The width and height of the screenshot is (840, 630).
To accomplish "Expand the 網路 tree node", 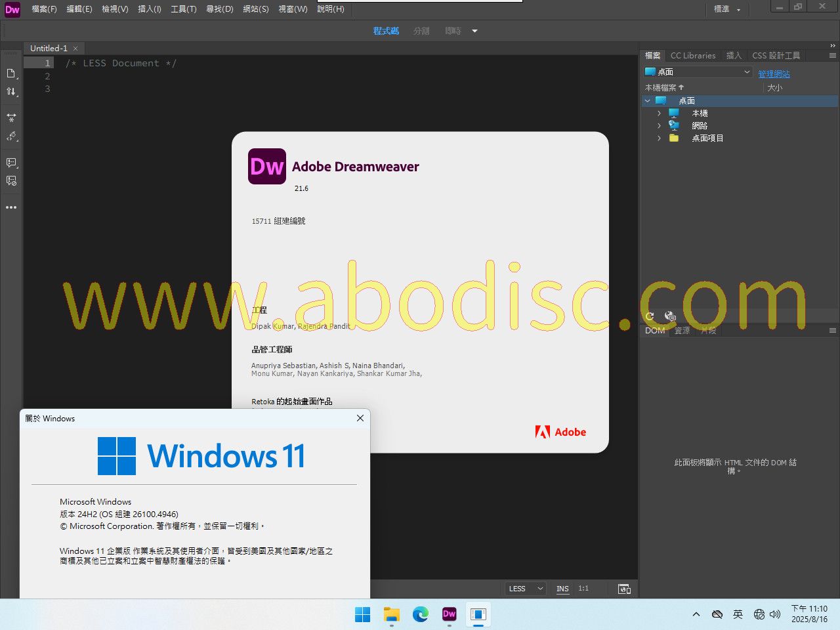I will tap(660, 126).
